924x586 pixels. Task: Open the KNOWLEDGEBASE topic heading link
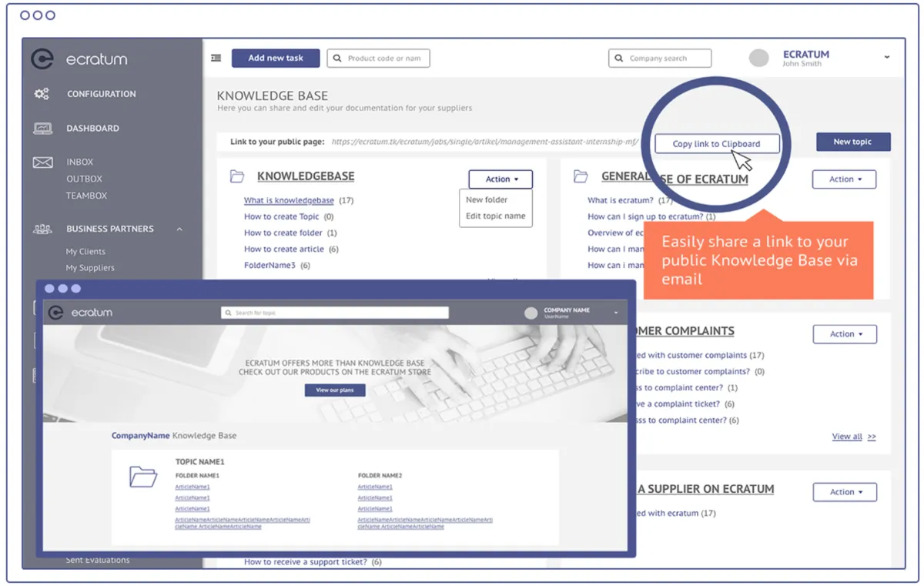[306, 176]
